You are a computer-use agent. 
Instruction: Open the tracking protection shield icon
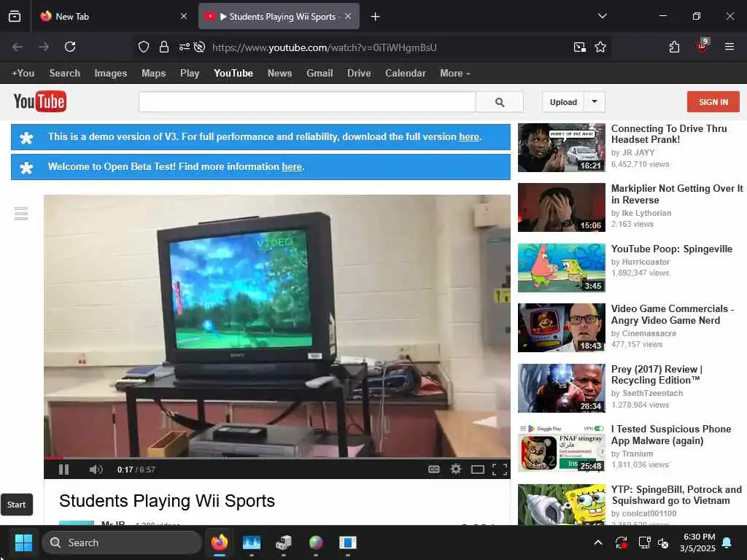point(144,47)
